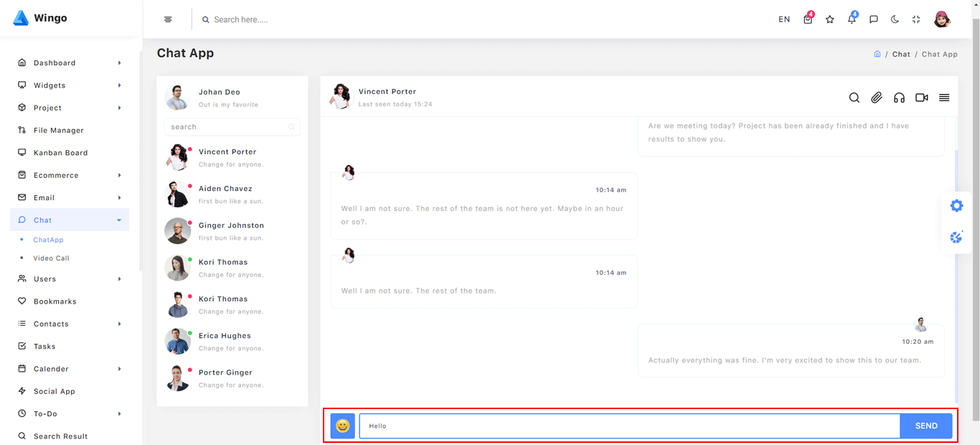Open the Video Call submenu item

[x=52, y=258]
